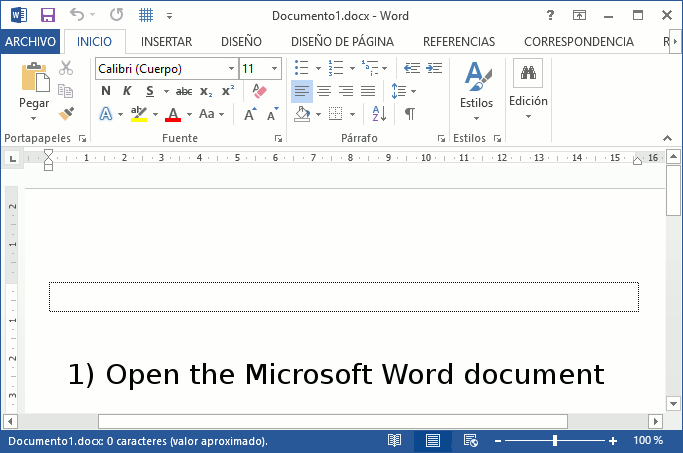Image resolution: width=683 pixels, height=453 pixels.
Task: Apply bullet list
Action: coord(301,68)
